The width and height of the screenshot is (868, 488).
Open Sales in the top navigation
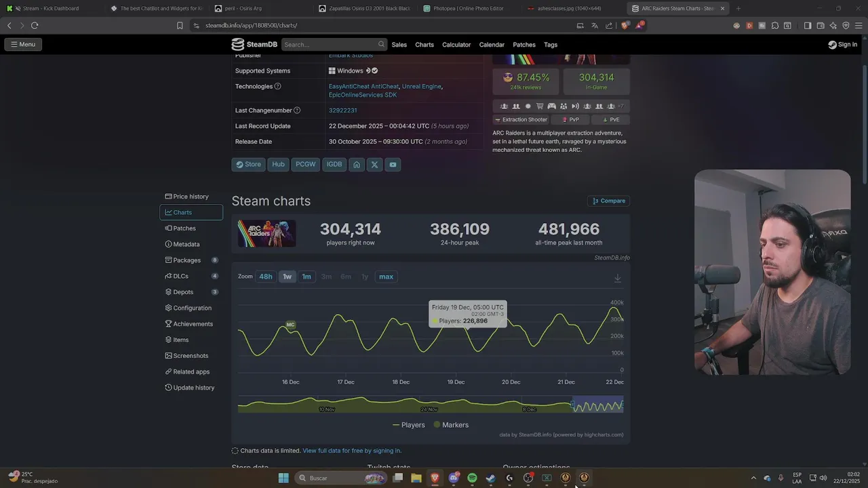(x=399, y=45)
